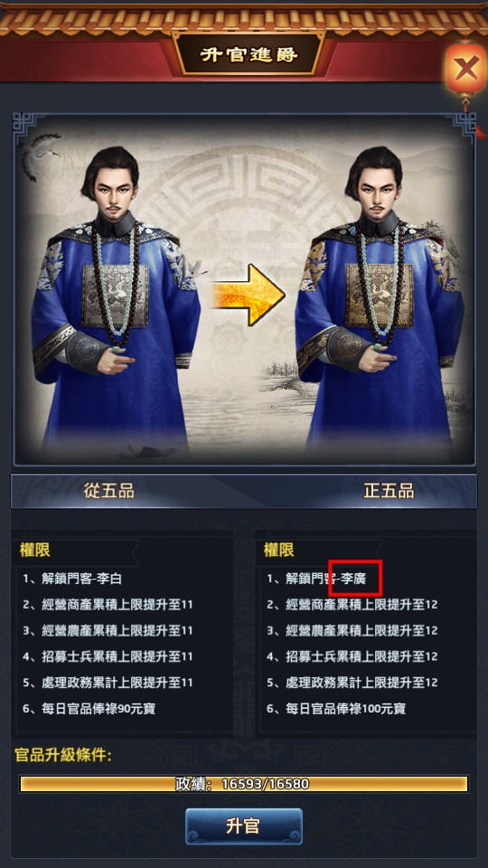Click the 從五品 rank label
Viewport: 488px width, 868px height.
tap(108, 490)
